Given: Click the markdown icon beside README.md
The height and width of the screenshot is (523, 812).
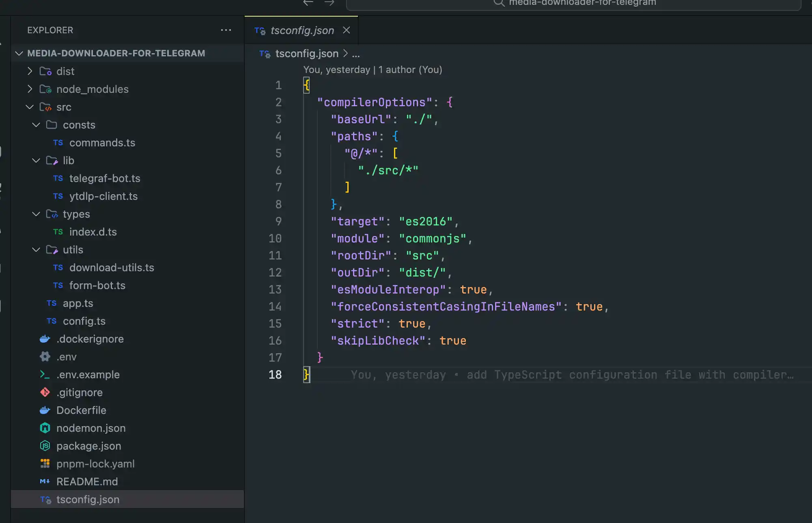Looking at the screenshot, I should point(45,482).
